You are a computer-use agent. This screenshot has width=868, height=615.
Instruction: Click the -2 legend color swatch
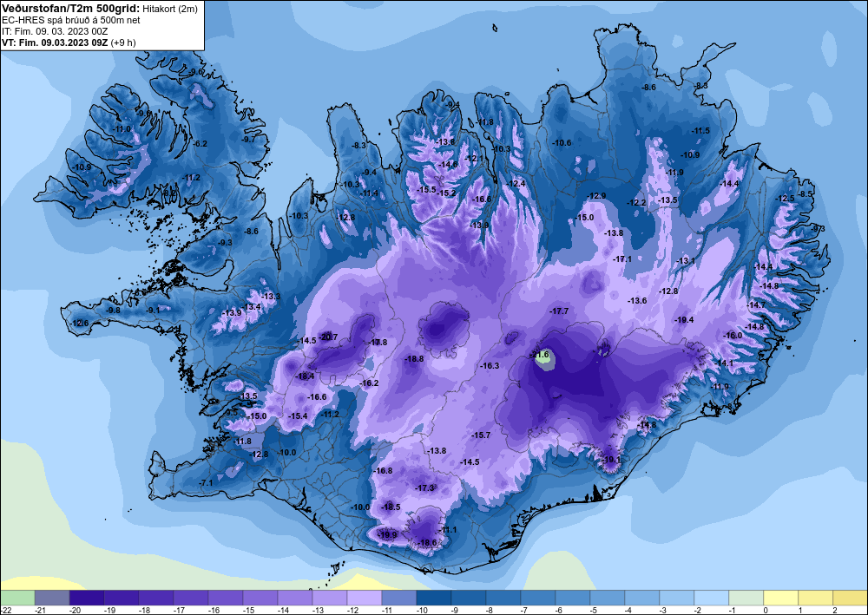(712, 598)
